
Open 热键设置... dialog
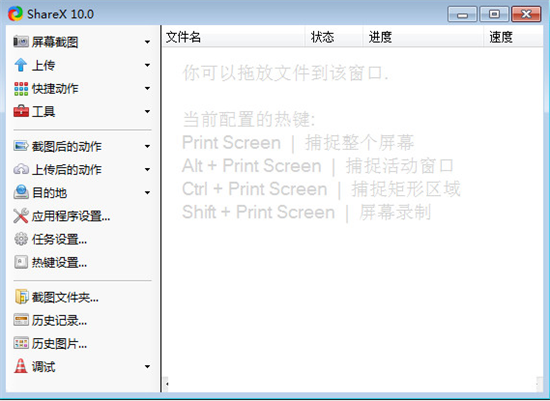pyautogui.click(x=59, y=262)
